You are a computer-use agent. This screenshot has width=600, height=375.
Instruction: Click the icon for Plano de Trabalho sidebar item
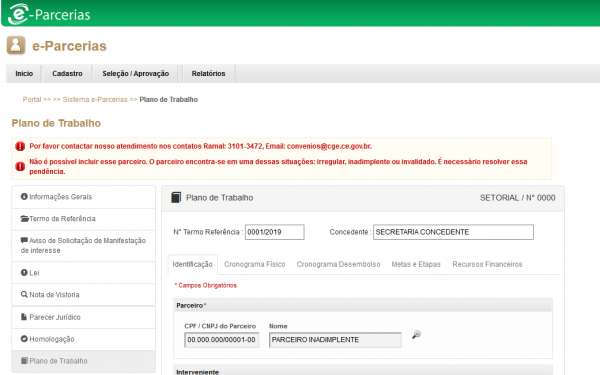pos(24,360)
